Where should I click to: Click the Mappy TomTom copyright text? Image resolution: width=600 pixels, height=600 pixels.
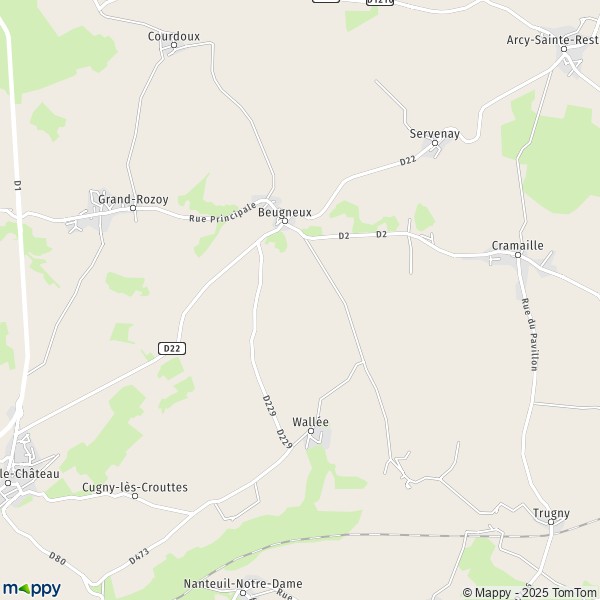(529, 593)
